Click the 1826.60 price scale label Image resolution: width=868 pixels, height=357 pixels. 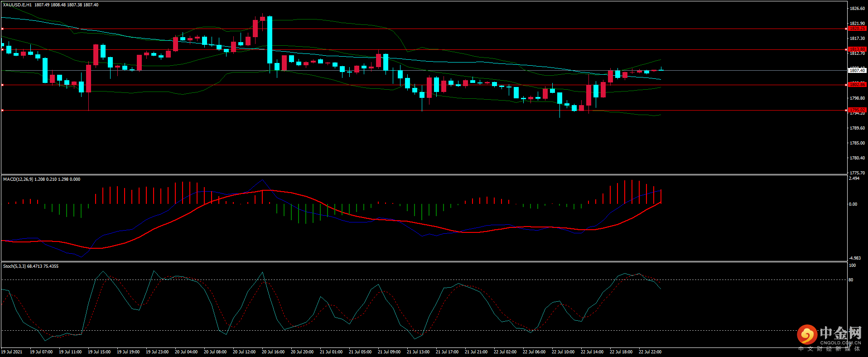coord(857,9)
